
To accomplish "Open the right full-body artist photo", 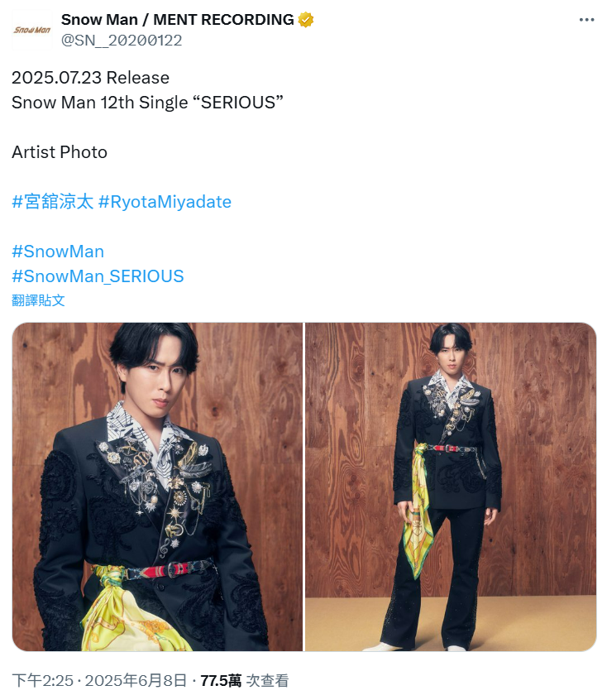I will [451, 487].
